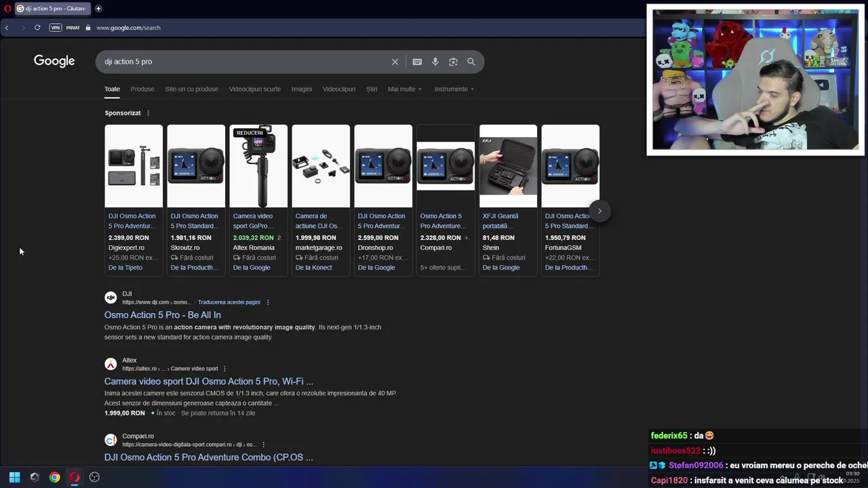Screen dimensions: 868x488
Task: Open Osmo Action 5 Pro - Be All In
Action: click(163, 315)
